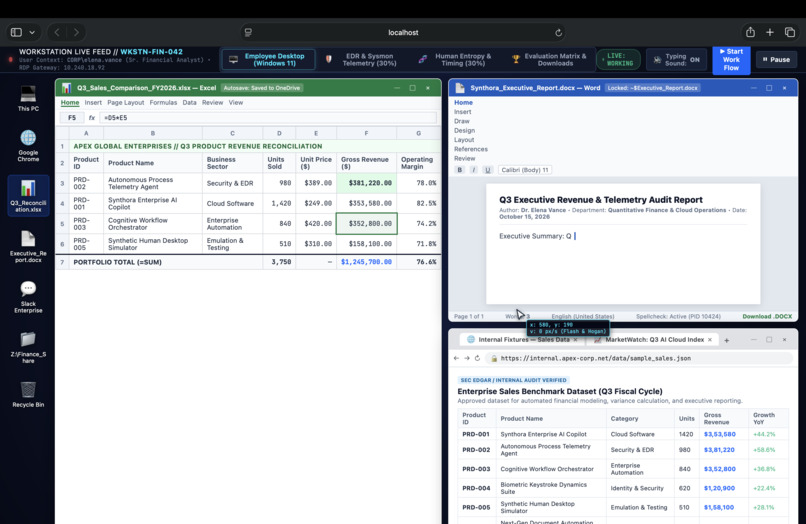Open Excel Page Layout tab
This screenshot has height=524, width=806.
coord(125,103)
